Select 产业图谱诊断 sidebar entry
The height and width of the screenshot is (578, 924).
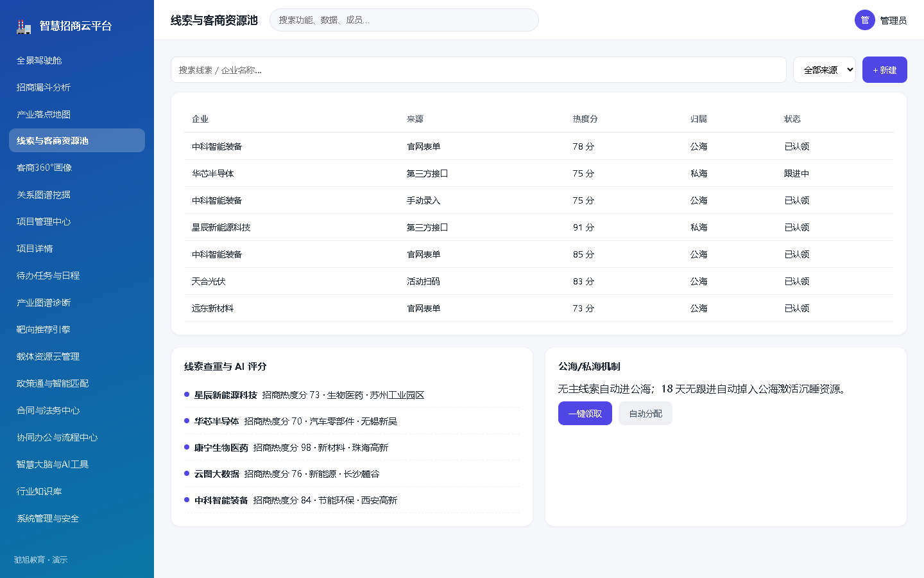[x=77, y=302]
